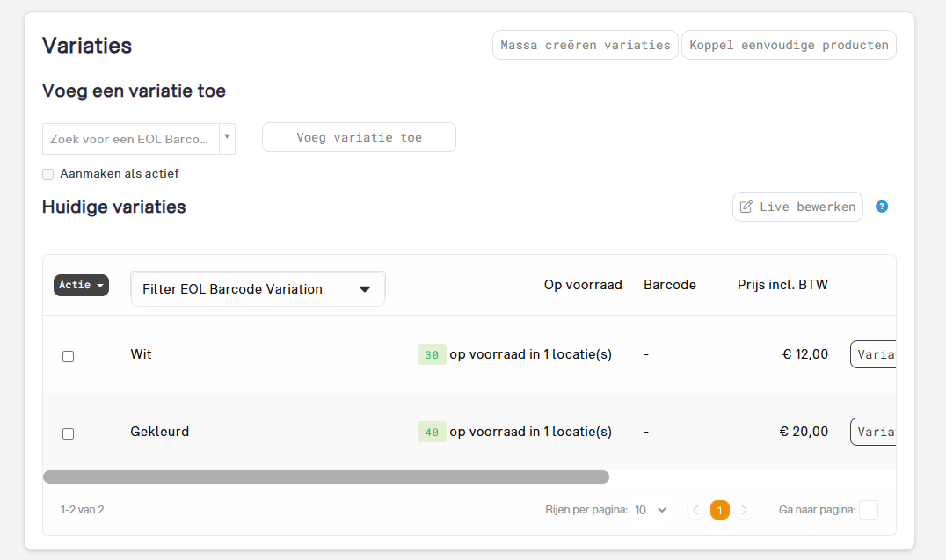
Task: Select page 1 in the pagination
Action: coord(720,510)
